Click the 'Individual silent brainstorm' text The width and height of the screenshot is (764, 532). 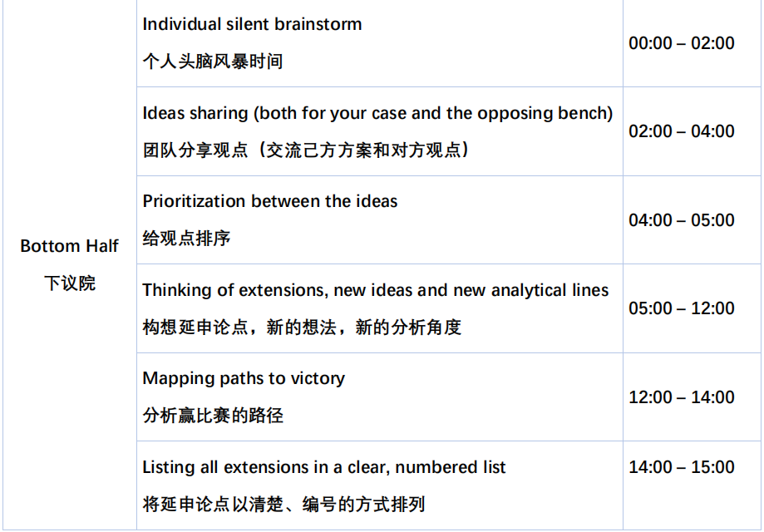click(252, 24)
